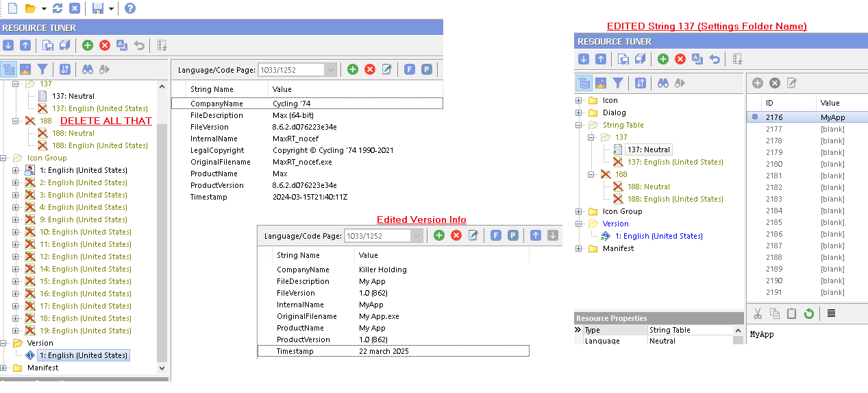Image resolution: width=868 pixels, height=393 pixels.
Task: Click the 'Value' column header in string table
Action: (x=830, y=103)
